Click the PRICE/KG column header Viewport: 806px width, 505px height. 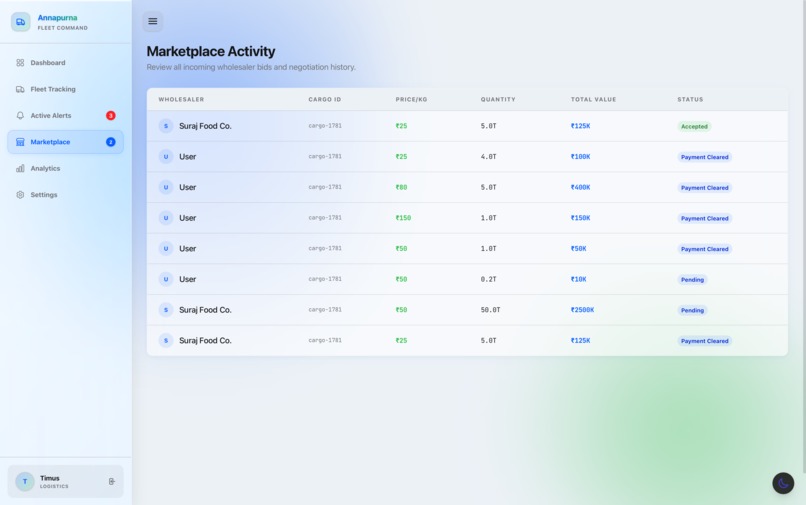411,99
